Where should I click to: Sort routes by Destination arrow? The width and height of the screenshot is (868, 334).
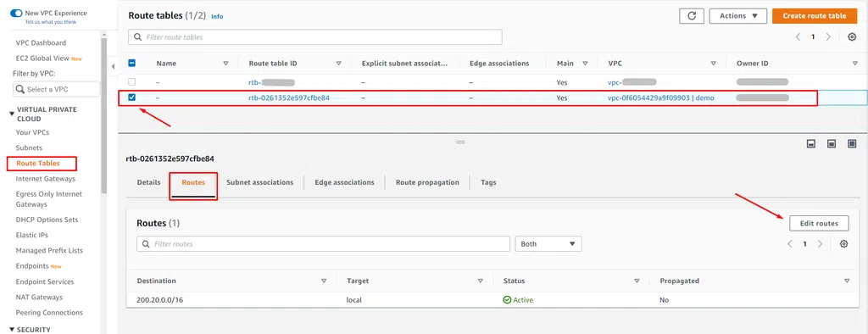click(x=324, y=281)
